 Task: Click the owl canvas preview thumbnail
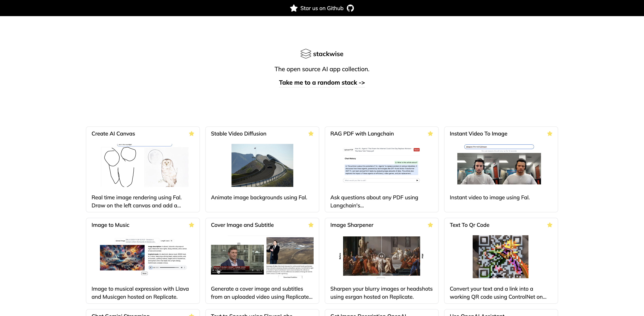click(145, 165)
